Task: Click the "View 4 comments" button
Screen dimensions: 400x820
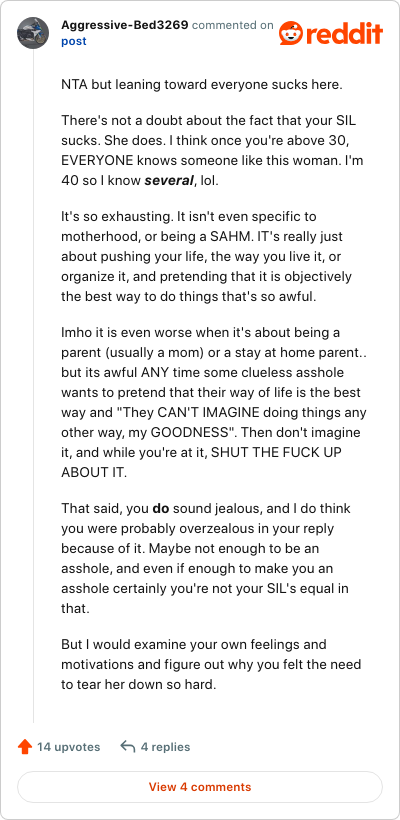Action: coord(200,787)
